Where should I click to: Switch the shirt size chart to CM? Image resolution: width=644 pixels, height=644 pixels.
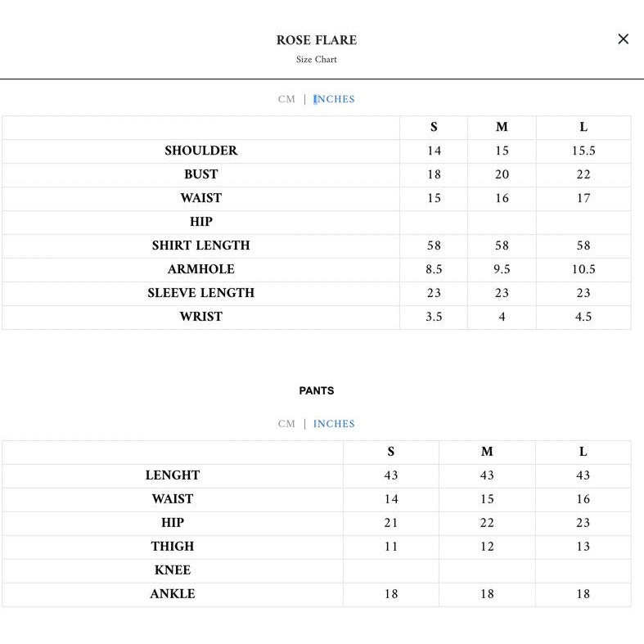(x=286, y=99)
